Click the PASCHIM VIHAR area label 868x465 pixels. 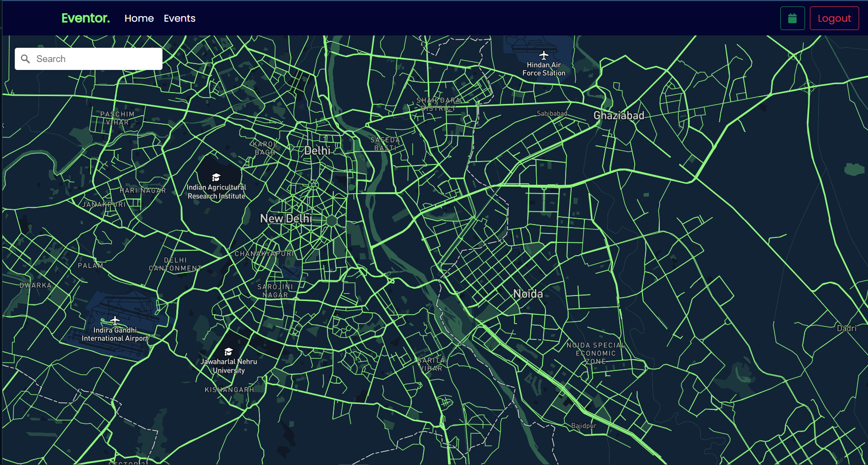(x=117, y=118)
